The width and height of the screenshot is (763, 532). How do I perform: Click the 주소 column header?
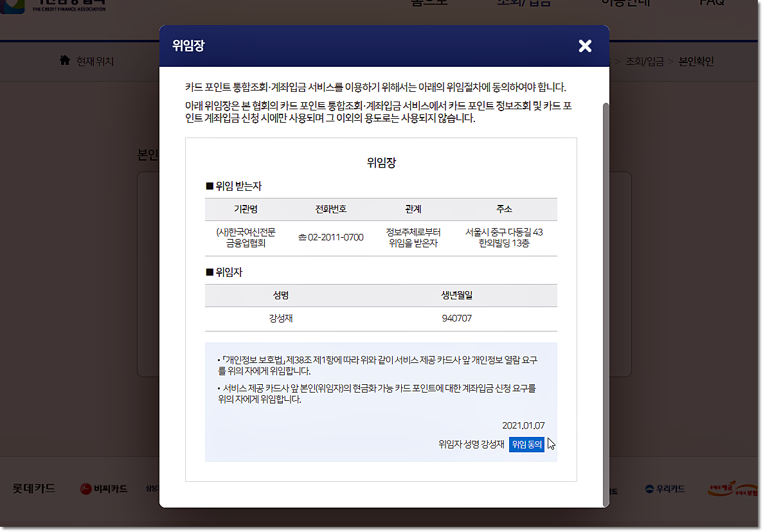click(x=504, y=209)
